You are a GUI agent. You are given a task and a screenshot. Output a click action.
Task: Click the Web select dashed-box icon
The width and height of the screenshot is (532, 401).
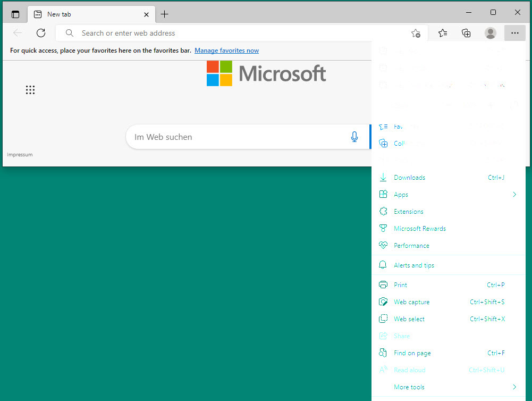pyautogui.click(x=383, y=319)
